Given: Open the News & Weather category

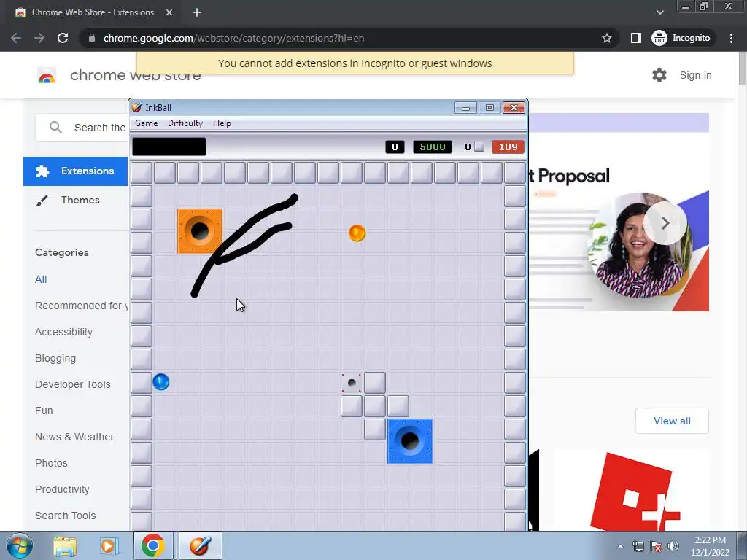Looking at the screenshot, I should point(74,437).
